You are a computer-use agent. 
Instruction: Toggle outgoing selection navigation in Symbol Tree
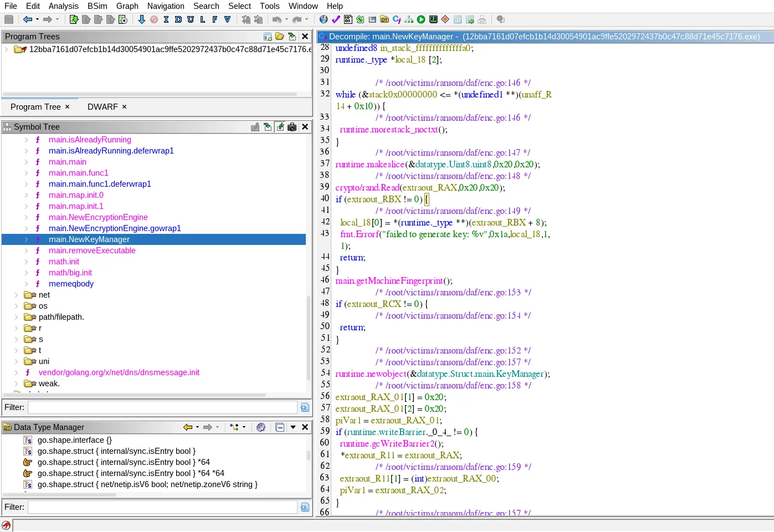[280, 127]
